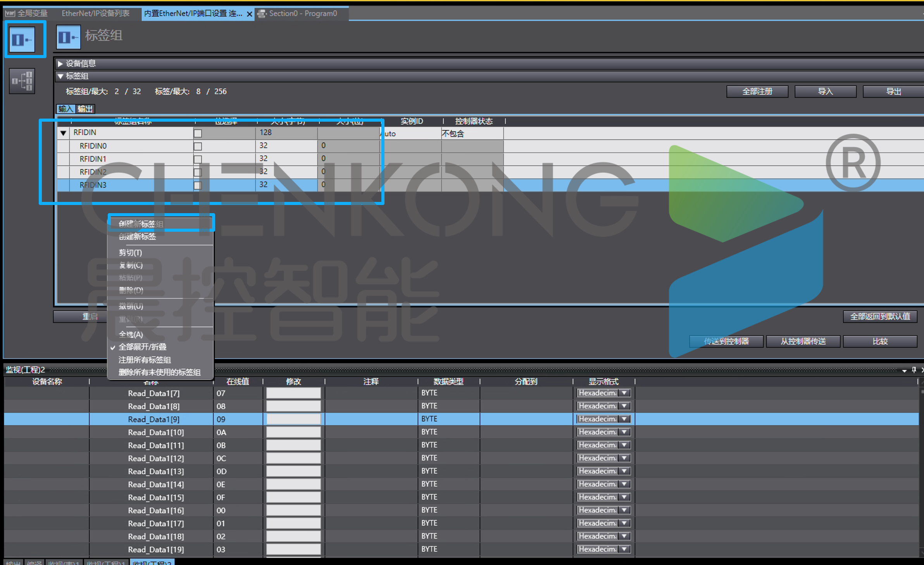
Task: Click the 传送到控制器 button
Action: [x=726, y=341]
